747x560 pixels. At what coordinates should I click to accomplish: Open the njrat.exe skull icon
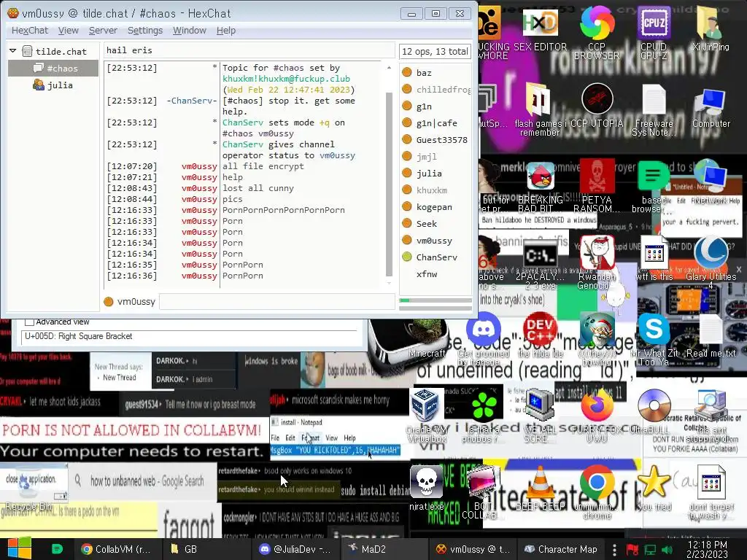pos(426,488)
